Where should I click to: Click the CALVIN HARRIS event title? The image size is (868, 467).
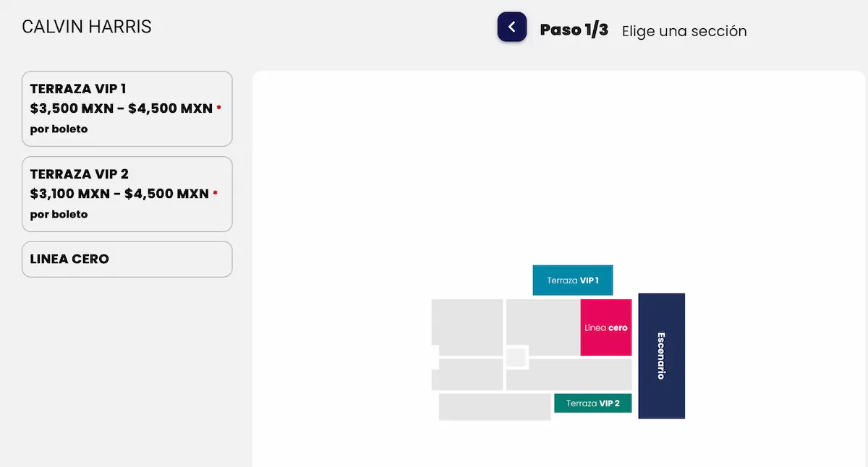87,27
